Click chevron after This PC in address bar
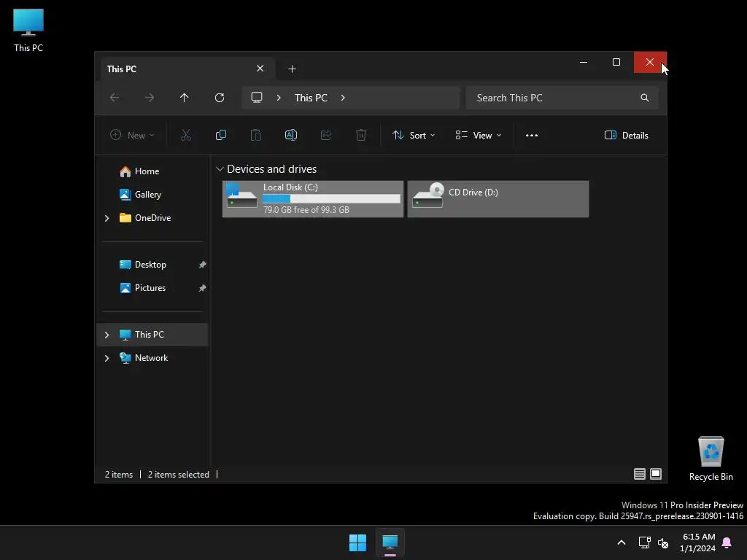This screenshot has height=560, width=747. point(343,98)
